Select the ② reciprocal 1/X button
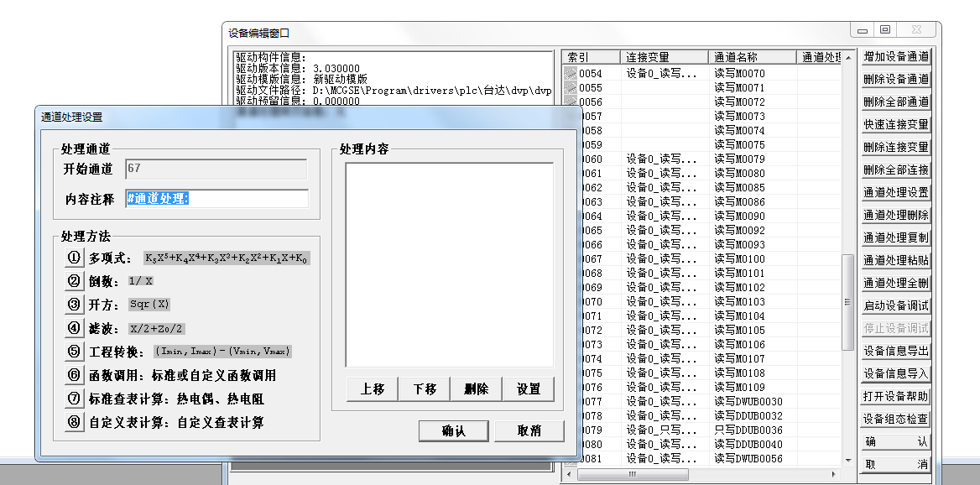 75,281
